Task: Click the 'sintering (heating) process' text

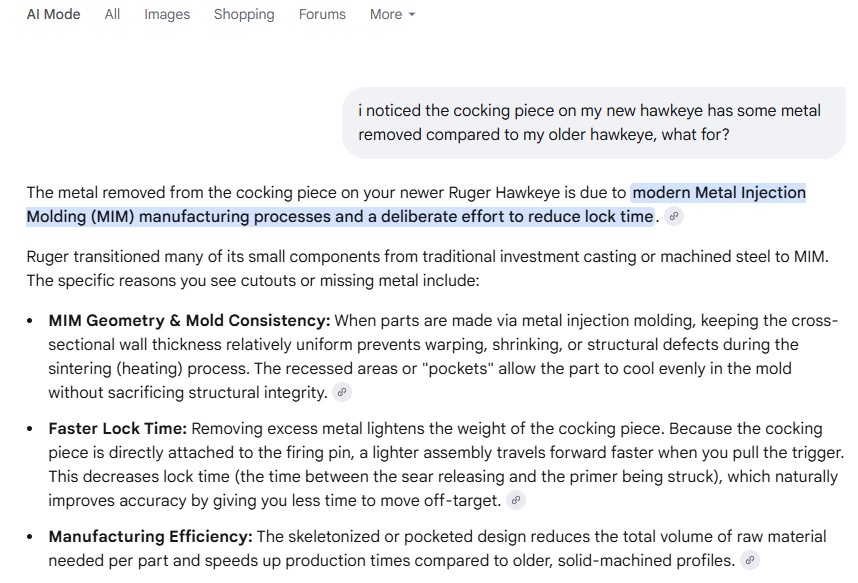Action: click(148, 368)
